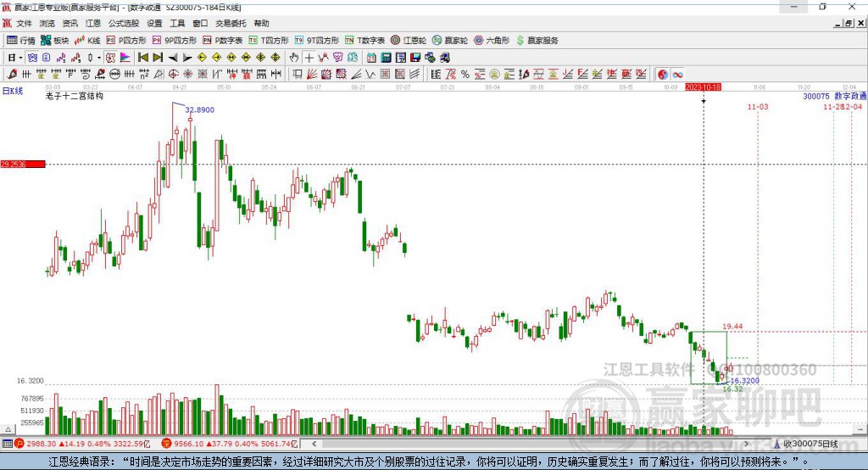Switch to the K线 chart view
The width and height of the screenshot is (868, 470).
click(x=87, y=41)
